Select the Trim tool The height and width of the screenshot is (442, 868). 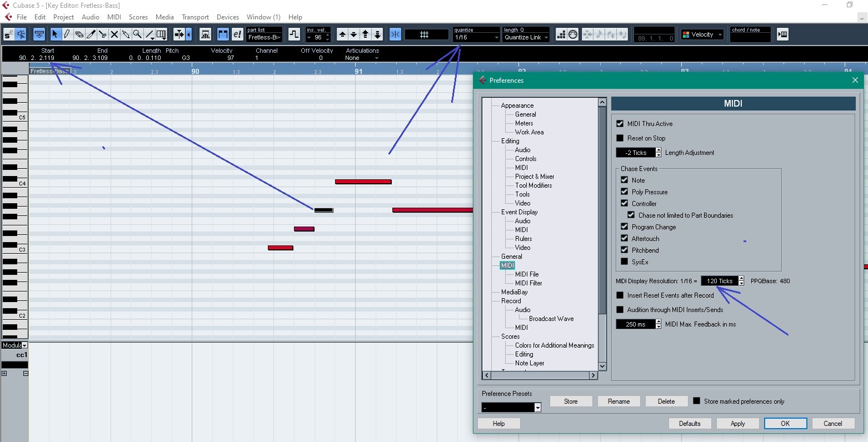click(x=91, y=34)
